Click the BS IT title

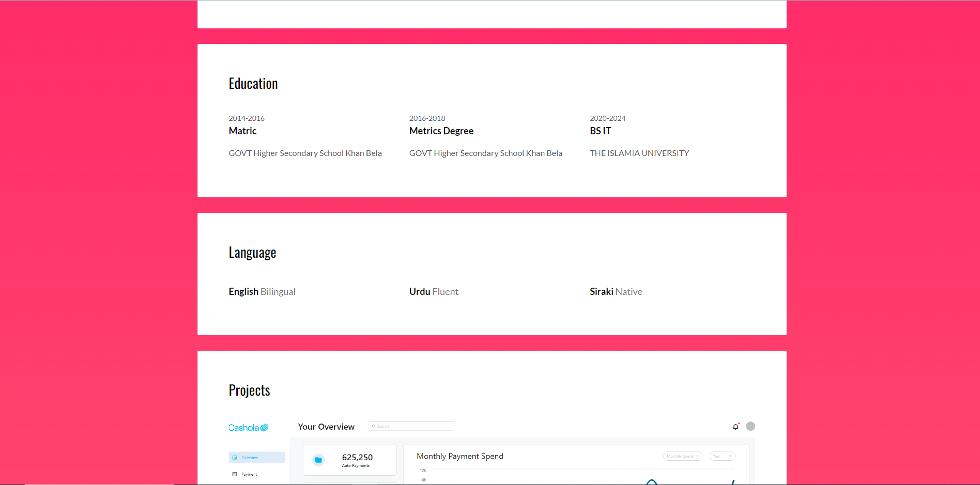click(600, 131)
